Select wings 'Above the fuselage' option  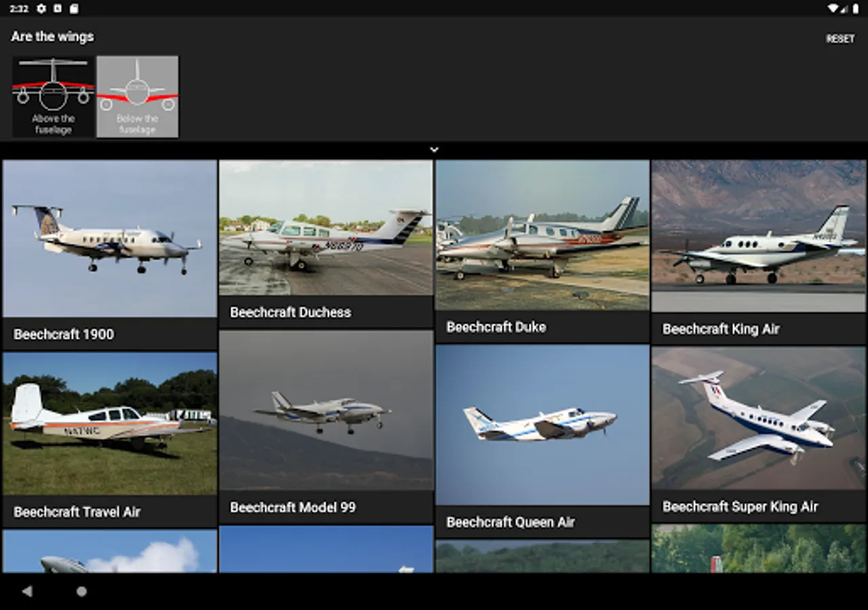pyautogui.click(x=54, y=97)
